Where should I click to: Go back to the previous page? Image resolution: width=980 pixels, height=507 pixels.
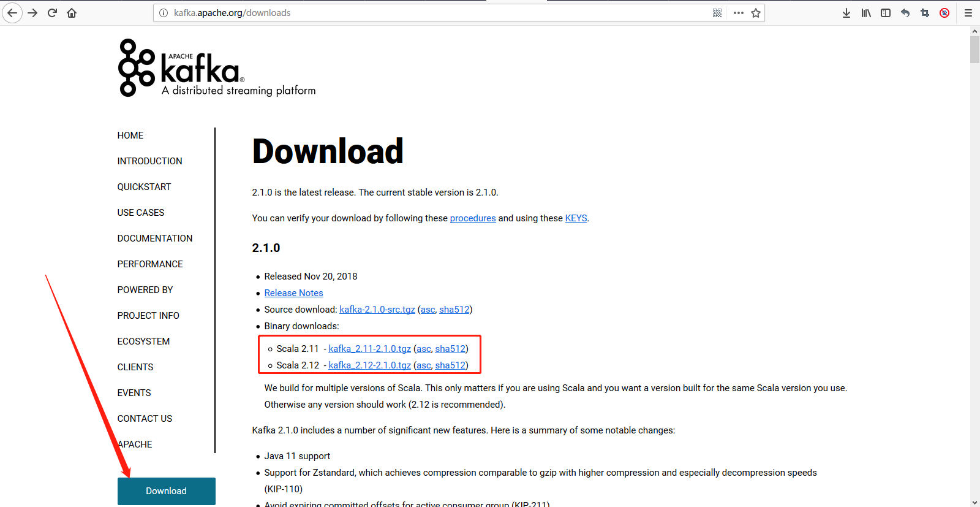[x=12, y=13]
